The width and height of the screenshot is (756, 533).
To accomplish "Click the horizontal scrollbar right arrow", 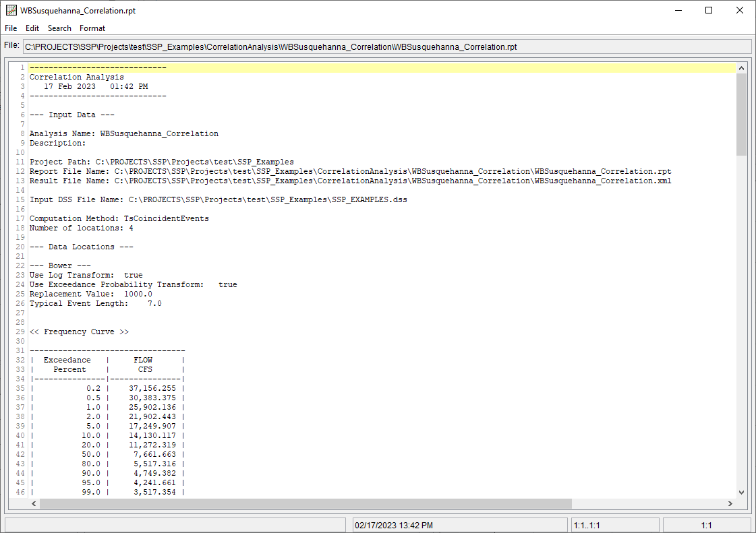I will click(730, 503).
